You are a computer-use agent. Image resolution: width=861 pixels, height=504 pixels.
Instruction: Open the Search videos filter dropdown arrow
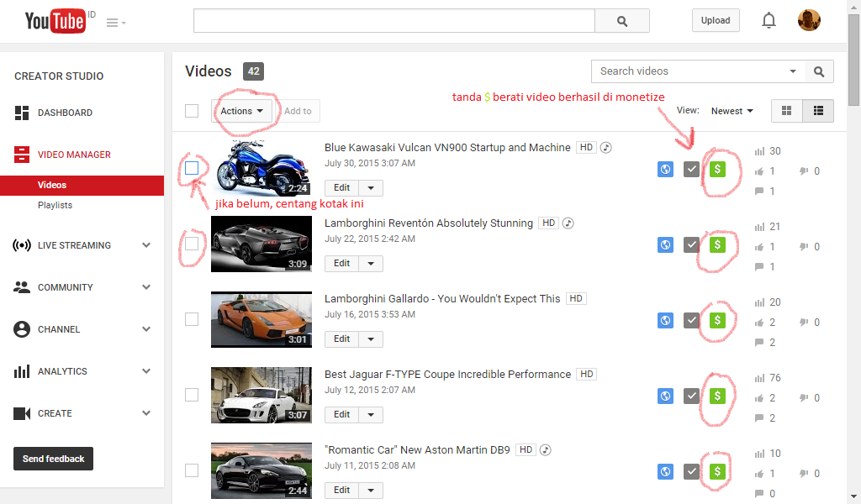pos(792,71)
